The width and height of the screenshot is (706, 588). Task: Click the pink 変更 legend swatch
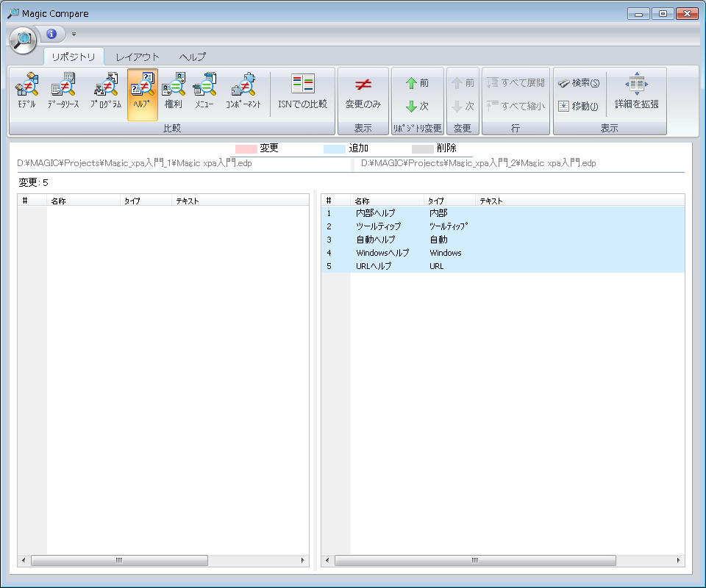click(246, 148)
